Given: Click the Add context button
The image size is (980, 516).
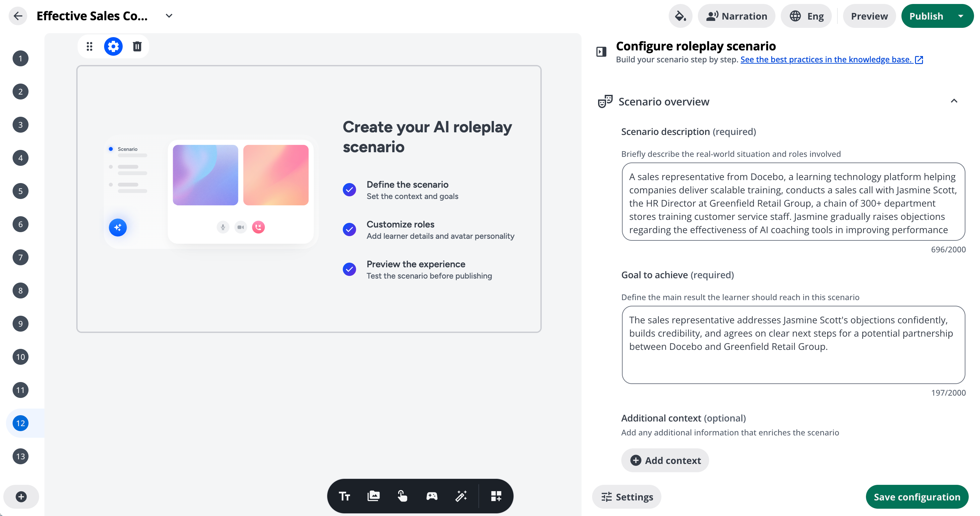Looking at the screenshot, I should click(665, 460).
